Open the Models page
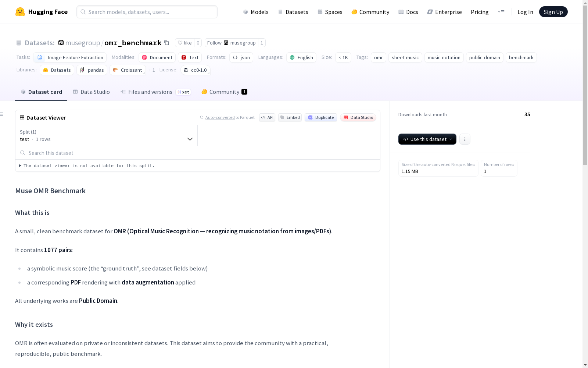588x368 pixels. coord(256,12)
